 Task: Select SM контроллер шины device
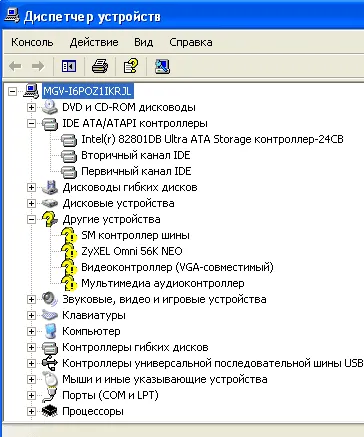[135, 235]
